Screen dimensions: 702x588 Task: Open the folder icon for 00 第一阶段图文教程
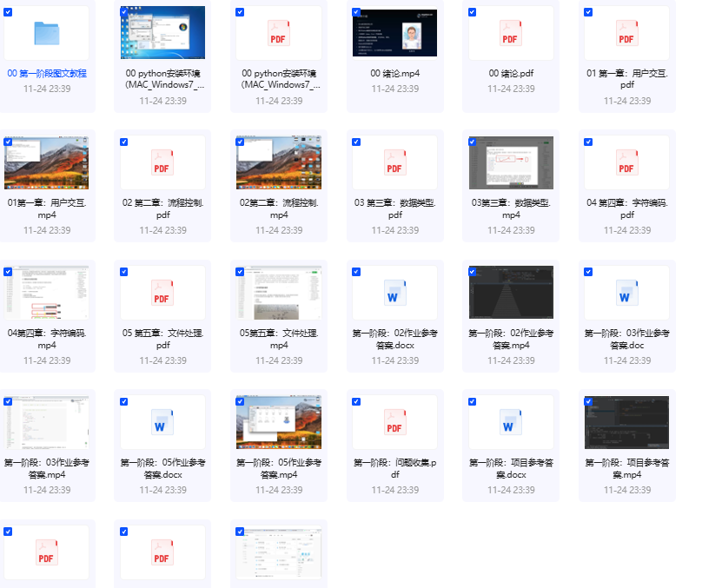click(x=47, y=33)
